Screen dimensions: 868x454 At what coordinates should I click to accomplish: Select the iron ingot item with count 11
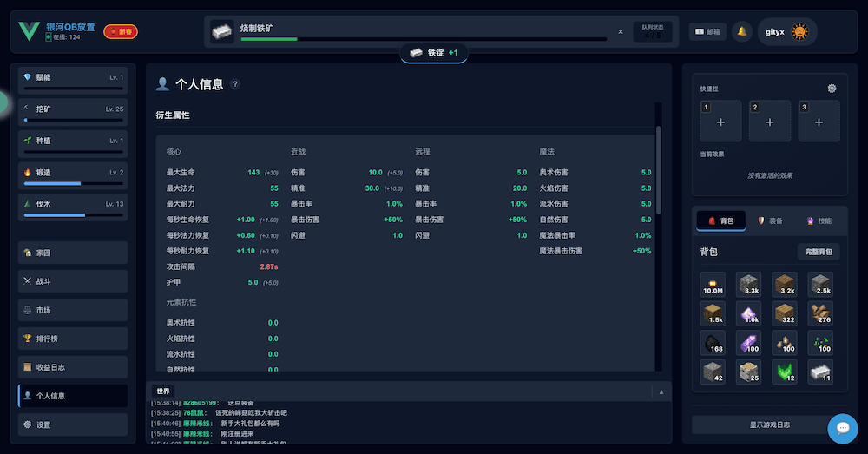click(820, 372)
